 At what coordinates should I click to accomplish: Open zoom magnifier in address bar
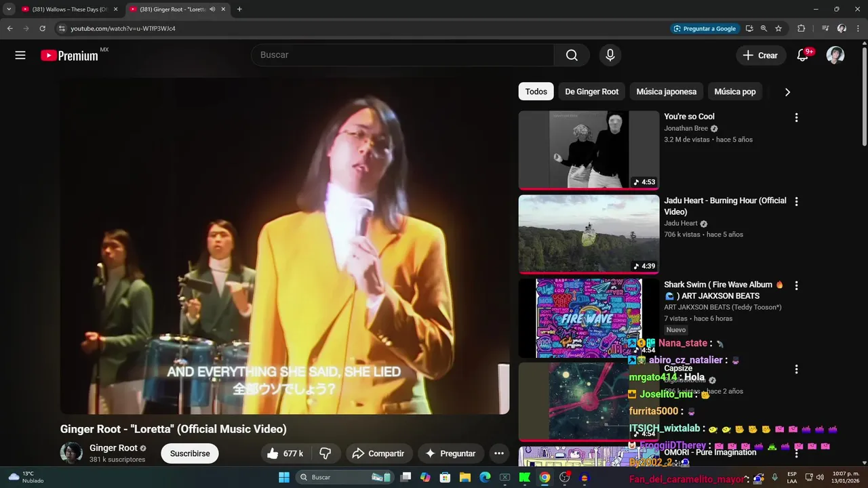[764, 28]
